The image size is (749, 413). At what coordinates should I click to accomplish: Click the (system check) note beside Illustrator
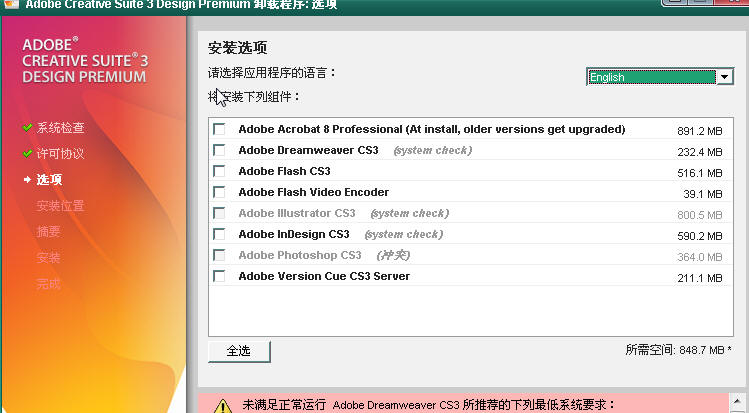tap(410, 213)
